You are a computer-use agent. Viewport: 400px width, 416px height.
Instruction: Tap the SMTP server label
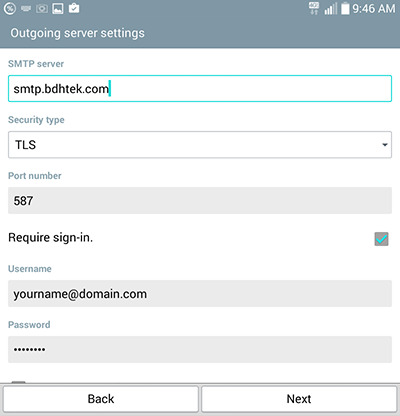36,64
